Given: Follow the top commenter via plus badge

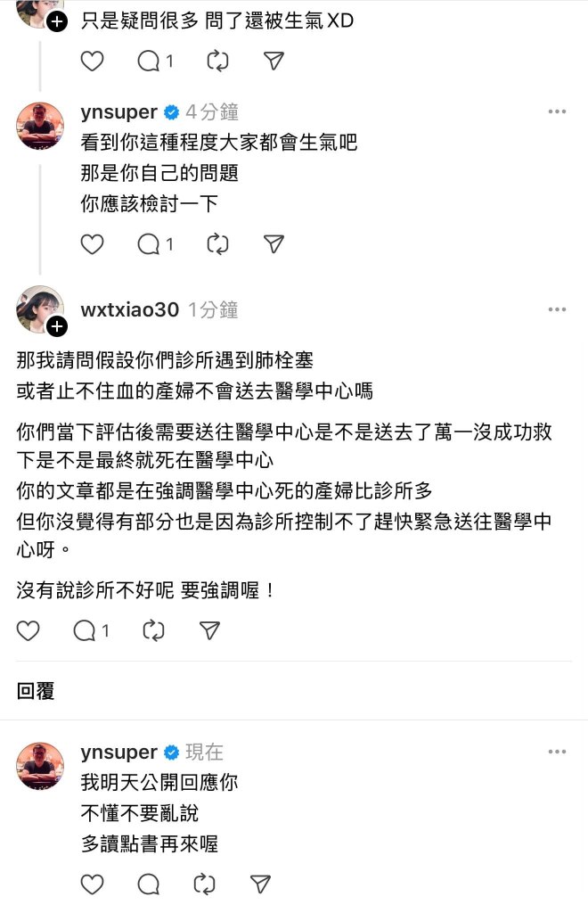Looking at the screenshot, I should (x=56, y=21).
